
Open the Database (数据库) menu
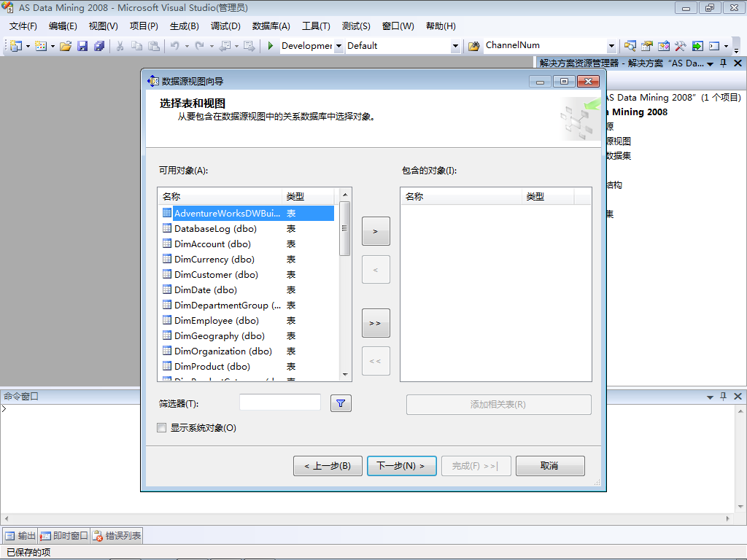click(271, 26)
